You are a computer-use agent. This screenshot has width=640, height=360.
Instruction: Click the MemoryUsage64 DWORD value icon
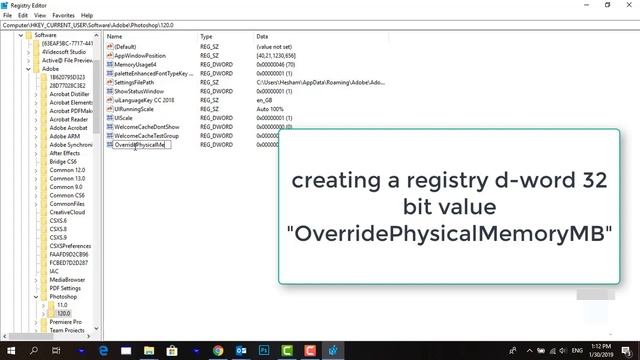coord(110,64)
